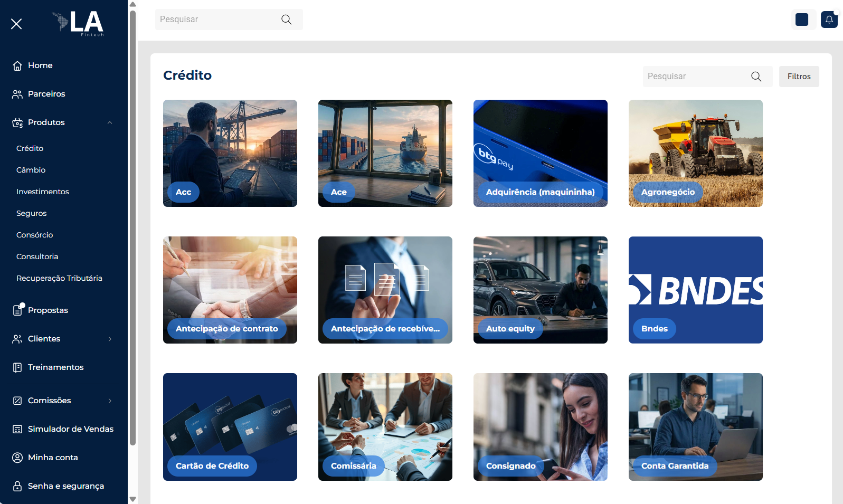Click the dark square icon beside the bell
This screenshot has width=843, height=504.
[802, 20]
